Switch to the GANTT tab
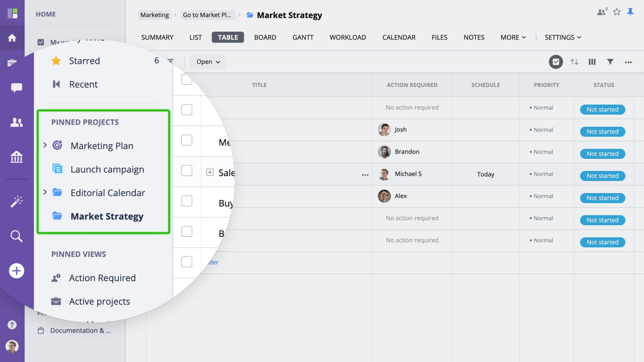644x362 pixels. (x=303, y=37)
